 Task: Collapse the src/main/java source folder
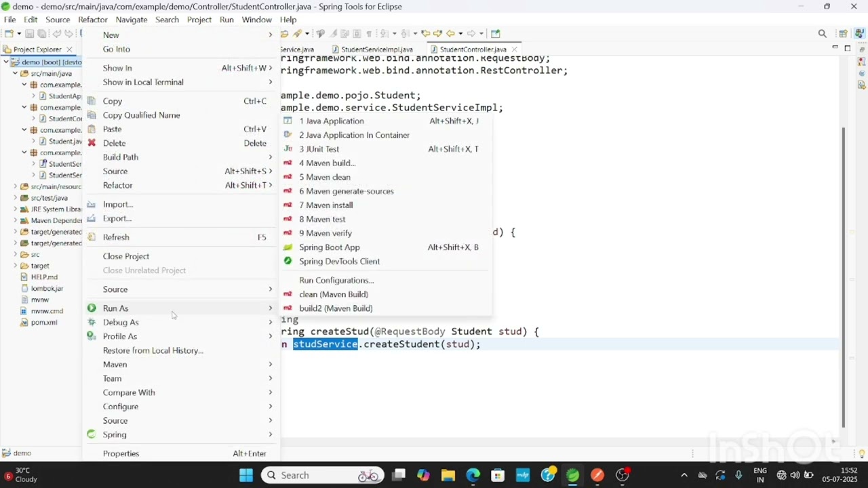pyautogui.click(x=15, y=73)
